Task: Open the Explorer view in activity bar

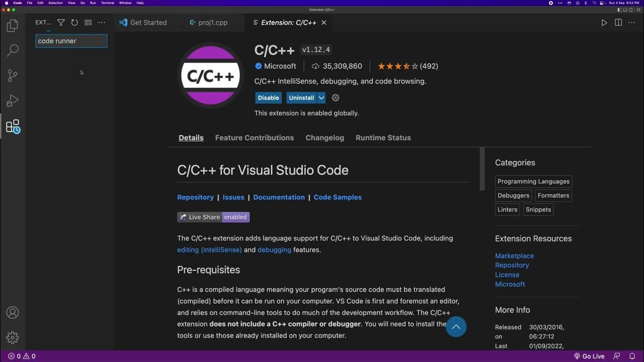Action: (x=13, y=25)
